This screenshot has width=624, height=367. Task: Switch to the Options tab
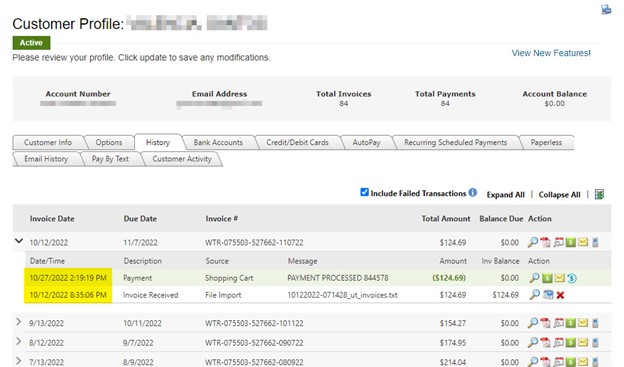click(109, 143)
